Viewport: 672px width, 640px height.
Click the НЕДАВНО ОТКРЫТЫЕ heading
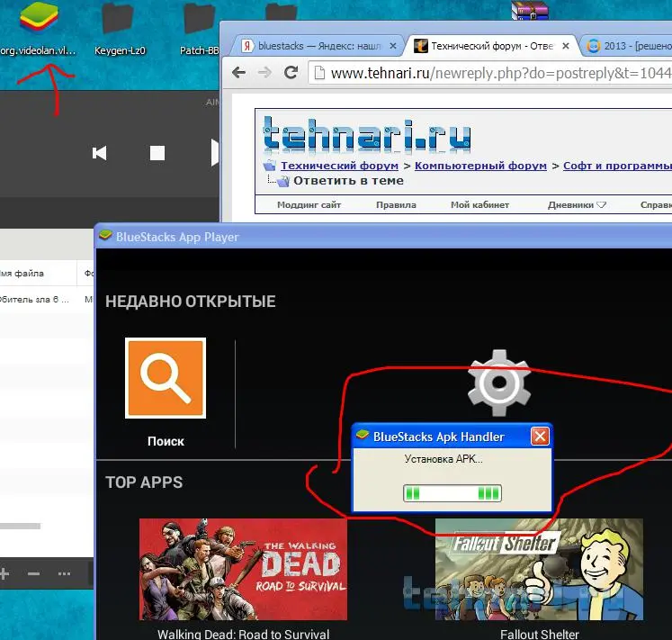coord(191,302)
